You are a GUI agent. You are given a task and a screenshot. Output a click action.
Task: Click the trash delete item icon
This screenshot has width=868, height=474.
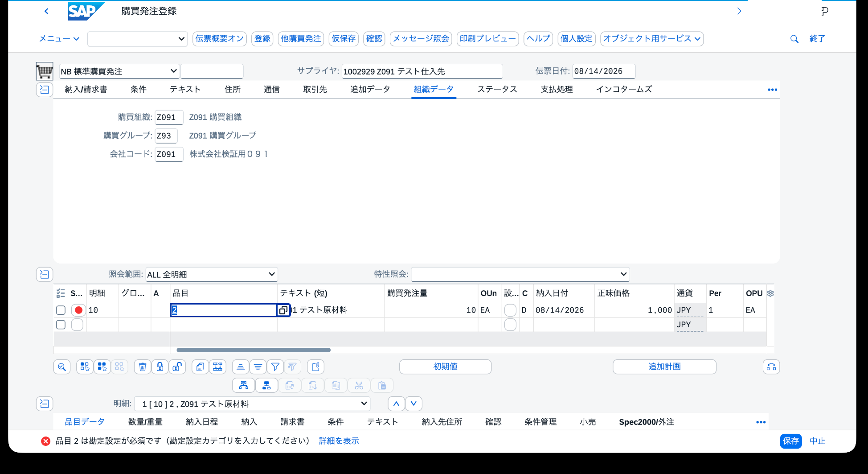[143, 367]
